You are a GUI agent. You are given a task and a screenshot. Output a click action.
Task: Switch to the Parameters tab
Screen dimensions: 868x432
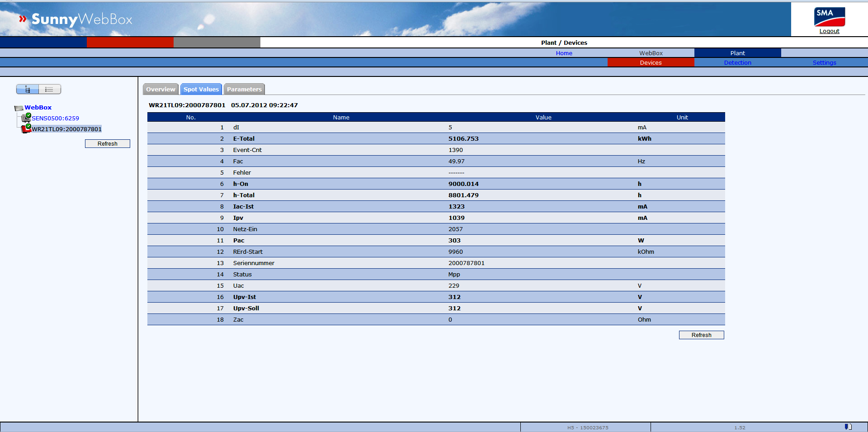[x=244, y=89]
